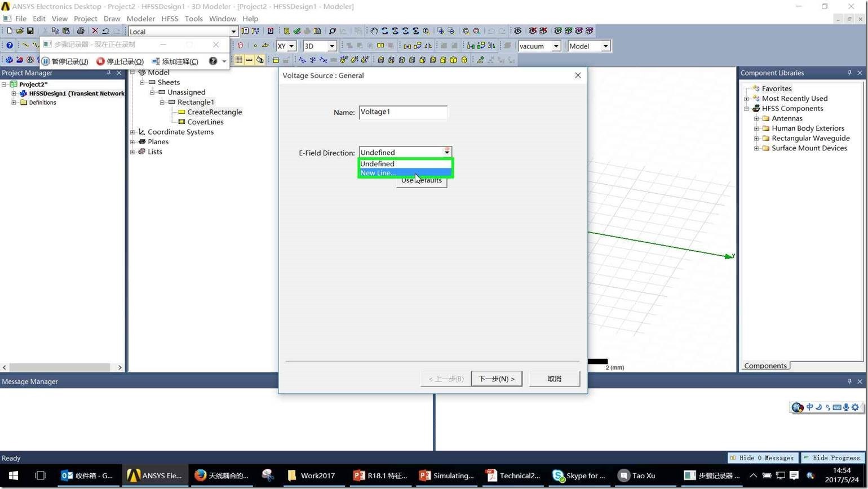Click the 停止记录 stop recording button
Image resolution: width=868 pixels, height=489 pixels.
(120, 61)
